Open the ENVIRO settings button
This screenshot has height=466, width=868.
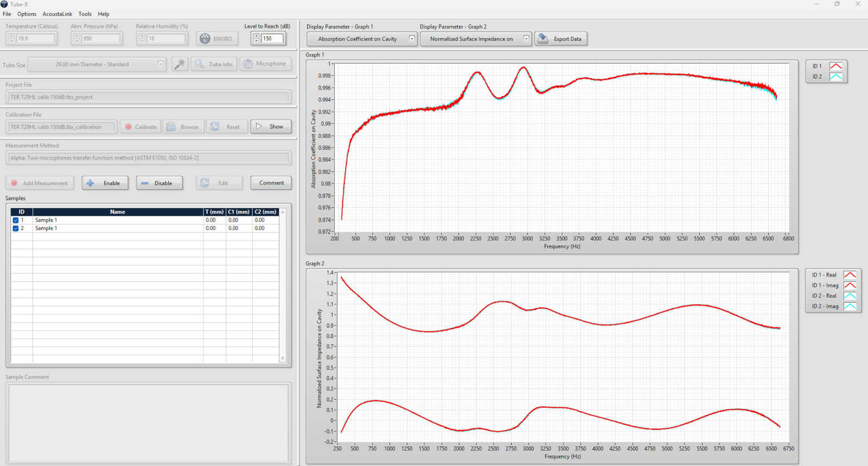tap(216, 39)
